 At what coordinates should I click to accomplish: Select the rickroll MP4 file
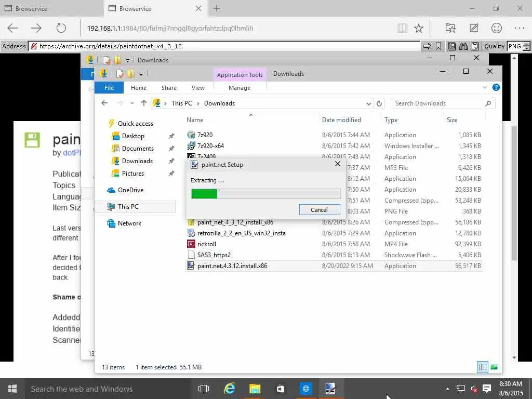207,244
